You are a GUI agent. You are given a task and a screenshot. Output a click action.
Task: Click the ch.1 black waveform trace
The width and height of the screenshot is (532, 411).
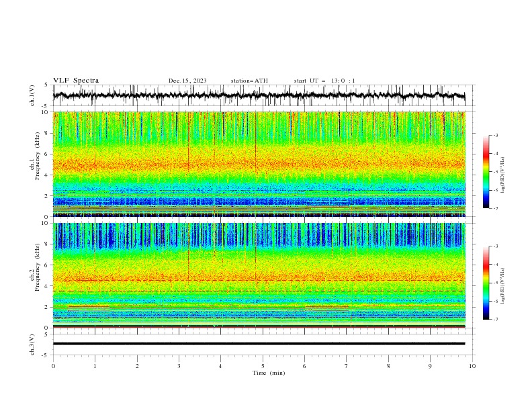coord(259,95)
